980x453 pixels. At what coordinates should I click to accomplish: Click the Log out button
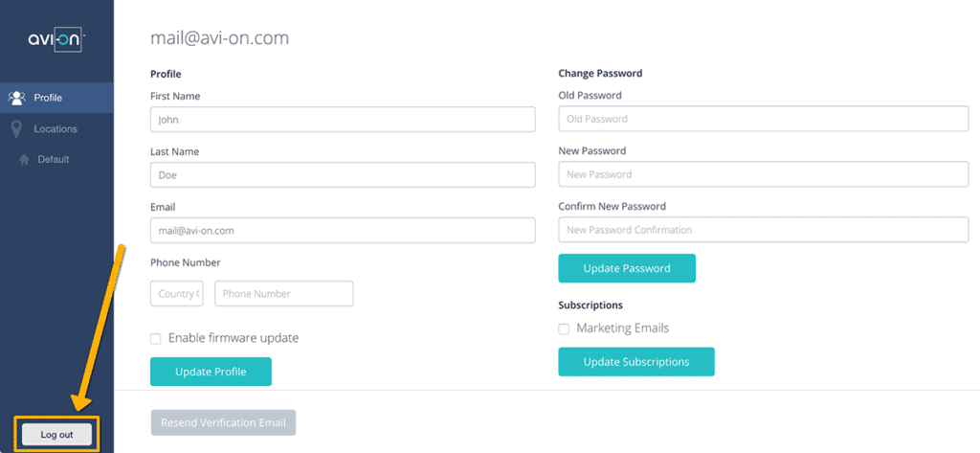tap(56, 435)
